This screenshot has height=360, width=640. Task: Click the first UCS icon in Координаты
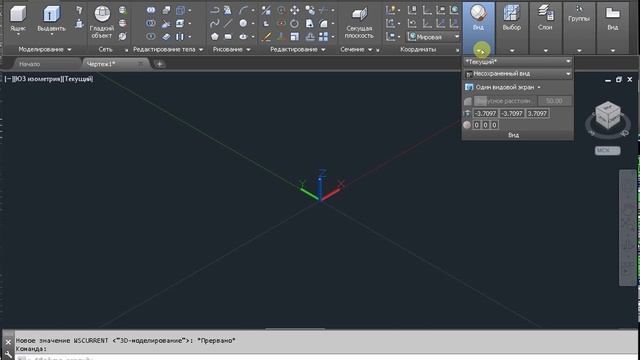(391, 10)
